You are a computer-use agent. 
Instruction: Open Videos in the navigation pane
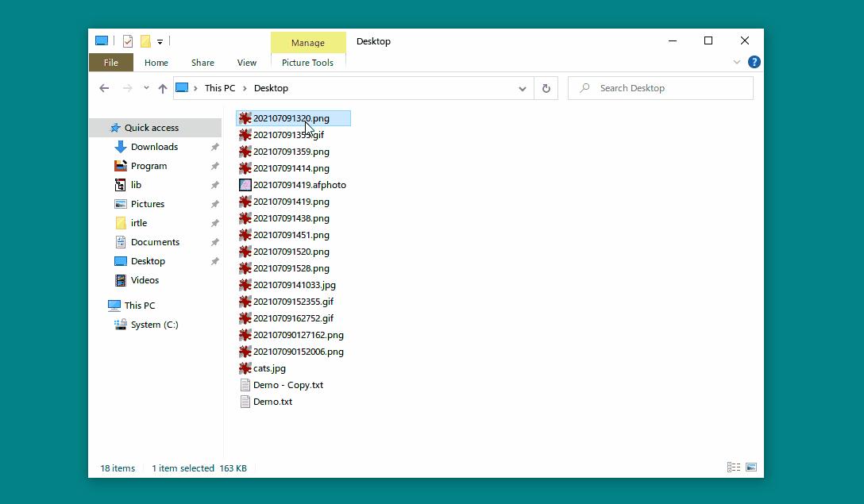tap(145, 280)
